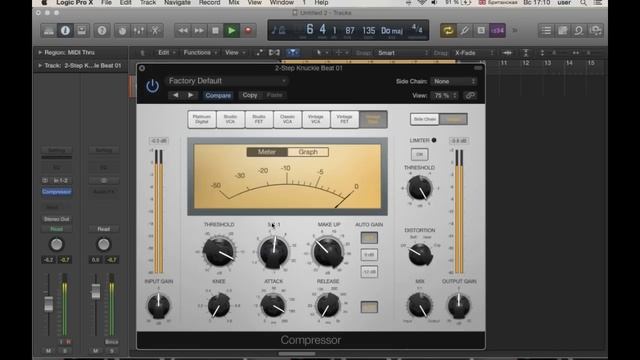Click the Compressor insert slot on channel strip
Image resolution: width=640 pixels, height=360 pixels.
point(57,191)
